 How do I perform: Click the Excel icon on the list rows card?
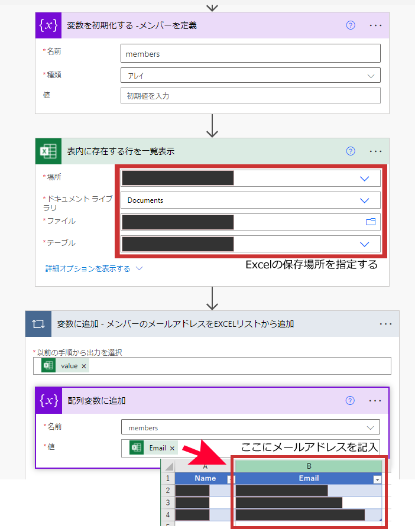[x=48, y=151]
